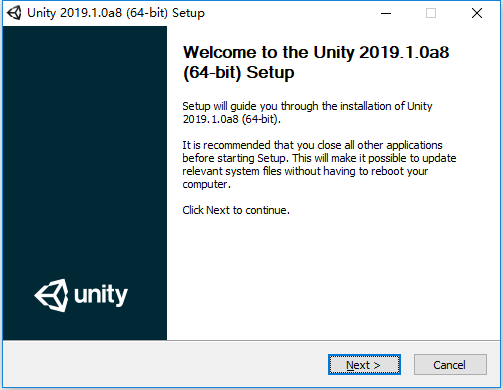Proceed with the Next > button
Image resolution: width=503 pixels, height=390 pixels.
coord(364,365)
